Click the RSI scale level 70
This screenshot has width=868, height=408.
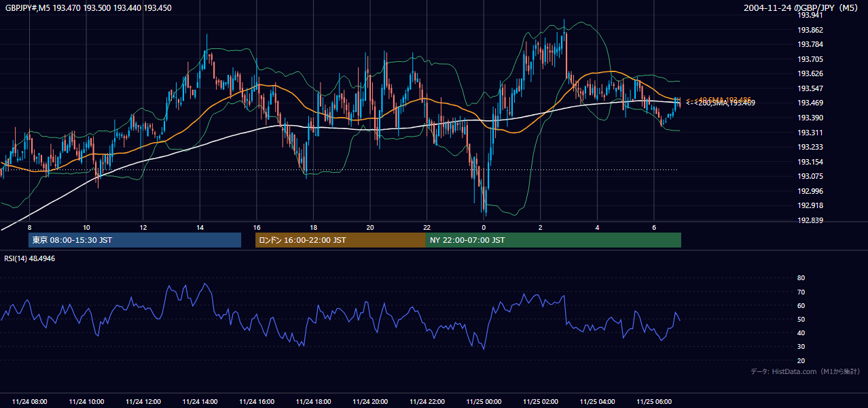tap(801, 292)
